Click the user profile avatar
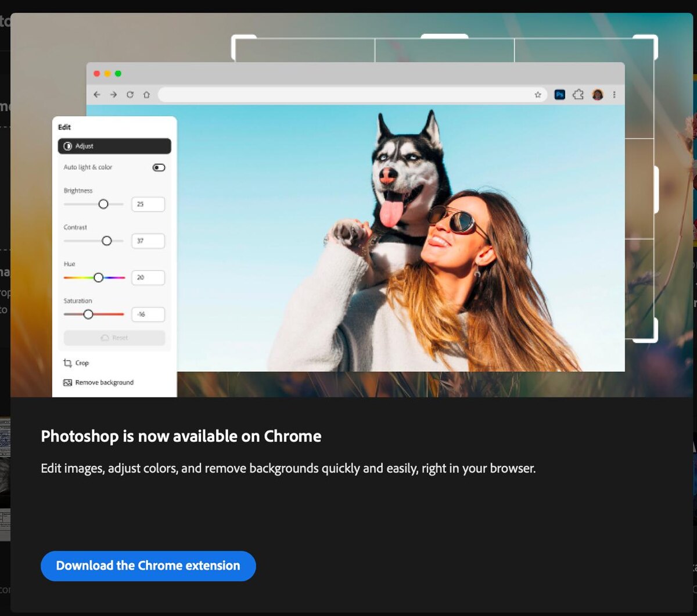The width and height of the screenshot is (697, 616). click(x=598, y=95)
